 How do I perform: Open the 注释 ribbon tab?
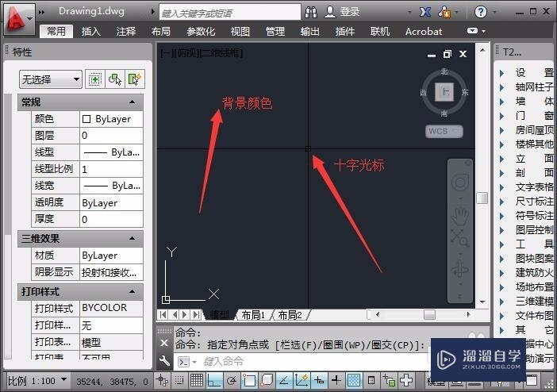(125, 31)
